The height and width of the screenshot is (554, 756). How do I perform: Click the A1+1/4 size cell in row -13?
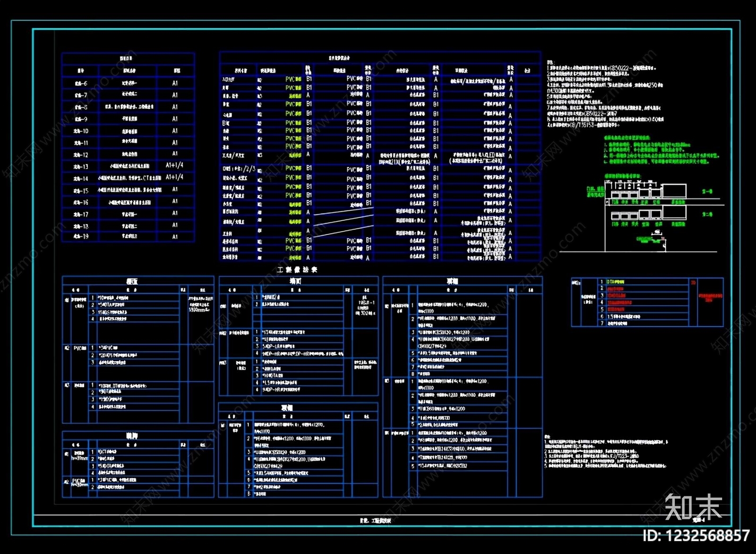tap(175, 165)
